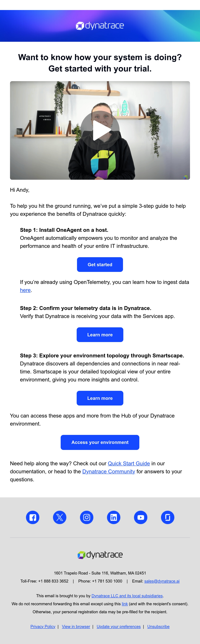The width and height of the screenshot is (200, 644).
Task: Click the Dynatrace logo in header banner
Action: pos(100,26)
